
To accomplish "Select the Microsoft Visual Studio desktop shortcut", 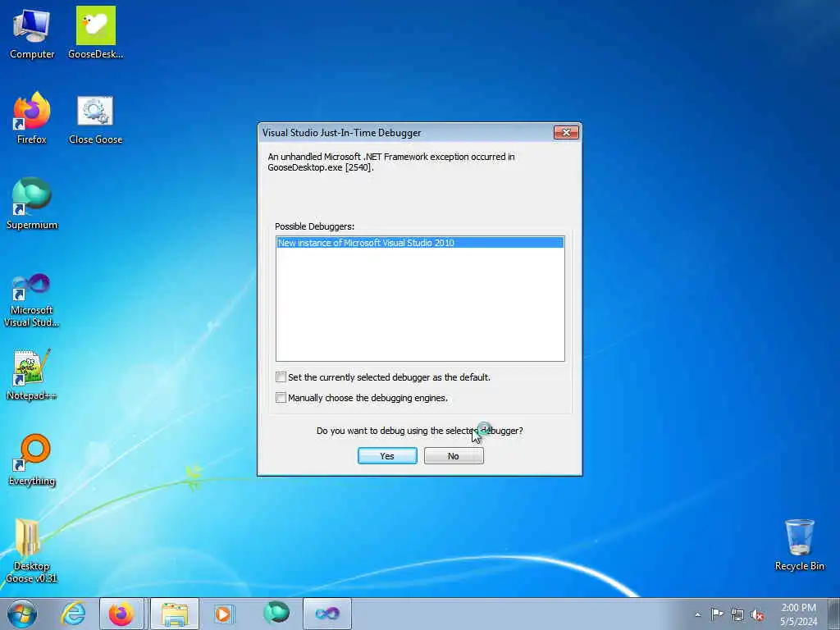I will (x=32, y=300).
